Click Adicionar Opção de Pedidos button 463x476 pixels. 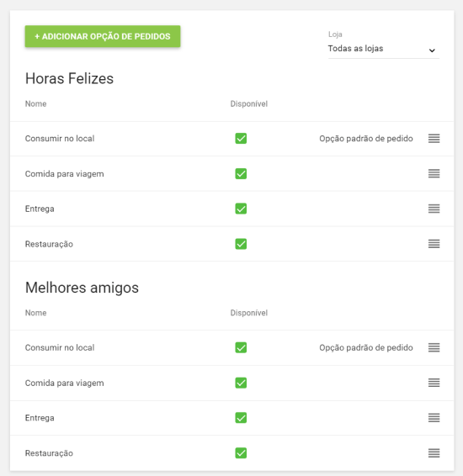pos(103,36)
